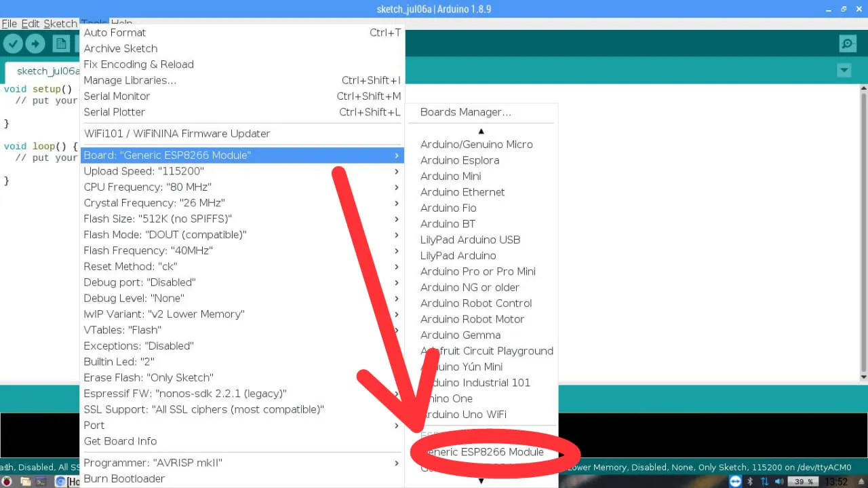
Task: Select Arduino Ethernet board
Action: tap(481, 192)
